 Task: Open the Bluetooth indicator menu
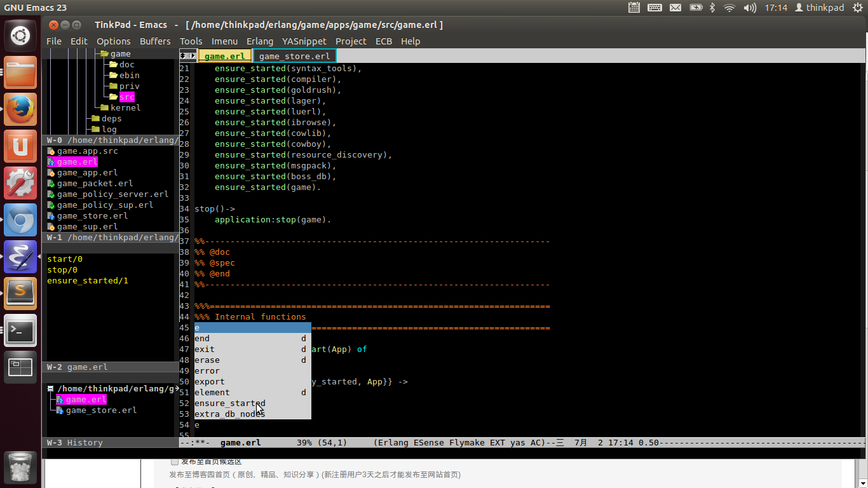tap(712, 8)
